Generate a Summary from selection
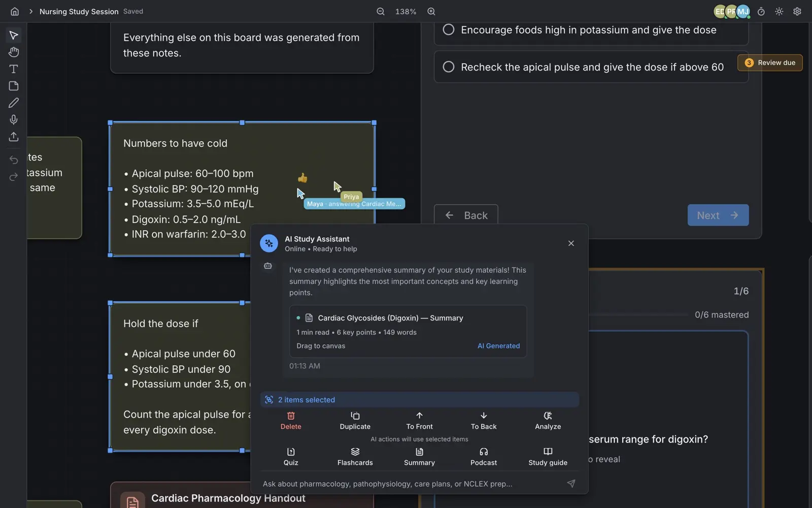Screen dimensions: 812x508 419,457
